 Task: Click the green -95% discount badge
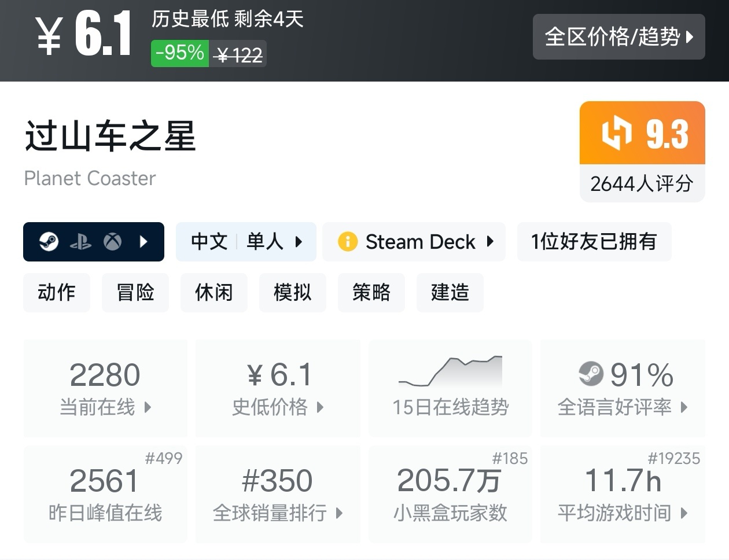coord(180,53)
